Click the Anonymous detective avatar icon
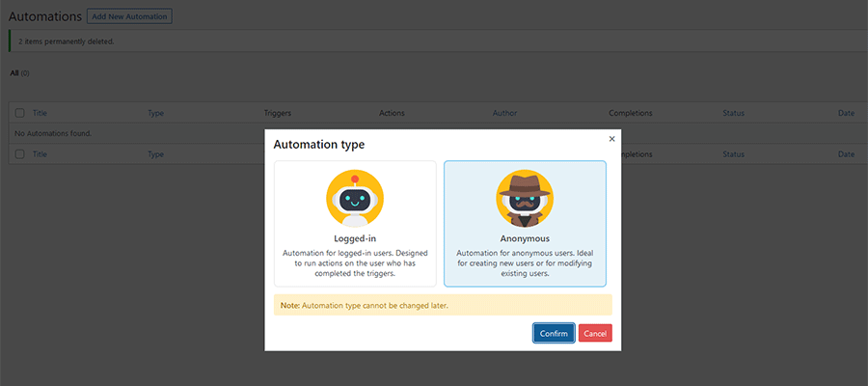The width and height of the screenshot is (868, 386). (525, 198)
